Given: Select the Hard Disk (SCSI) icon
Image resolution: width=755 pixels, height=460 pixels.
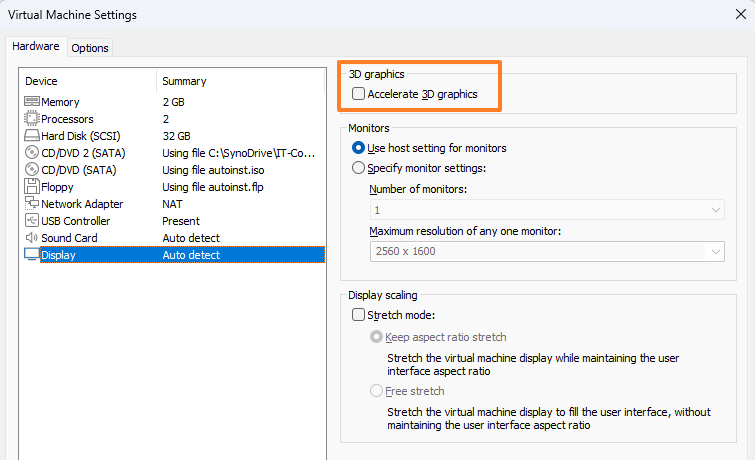Looking at the screenshot, I should coord(32,136).
